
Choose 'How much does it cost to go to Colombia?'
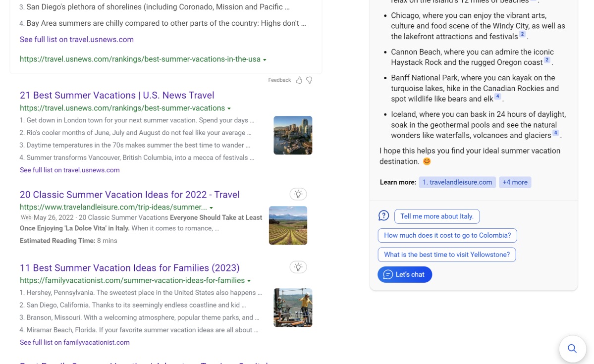[x=447, y=235]
